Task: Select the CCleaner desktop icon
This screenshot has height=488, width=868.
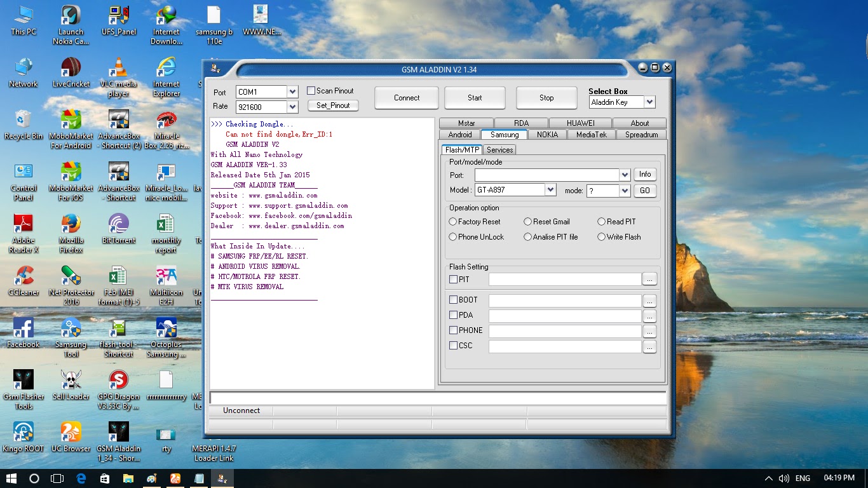Action: point(24,281)
